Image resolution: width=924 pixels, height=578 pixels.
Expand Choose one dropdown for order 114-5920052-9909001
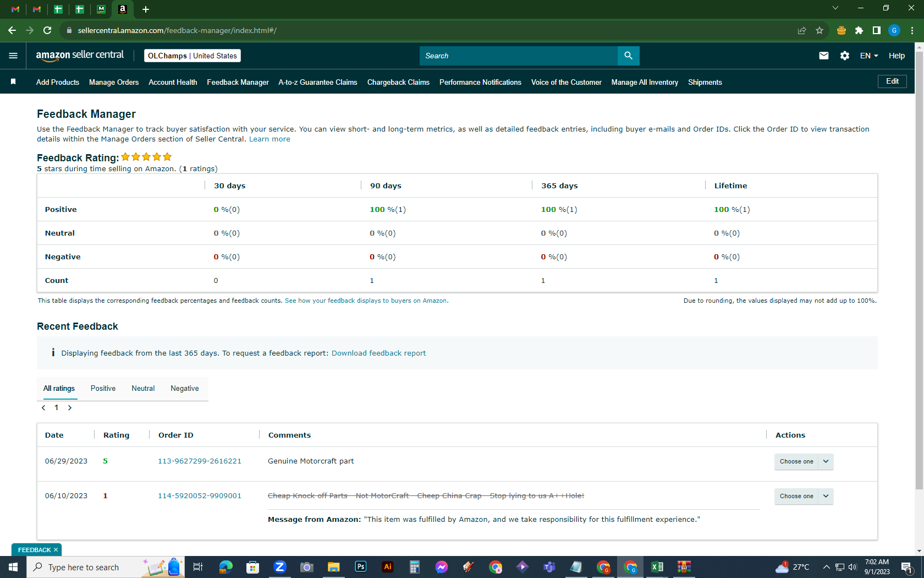826,496
